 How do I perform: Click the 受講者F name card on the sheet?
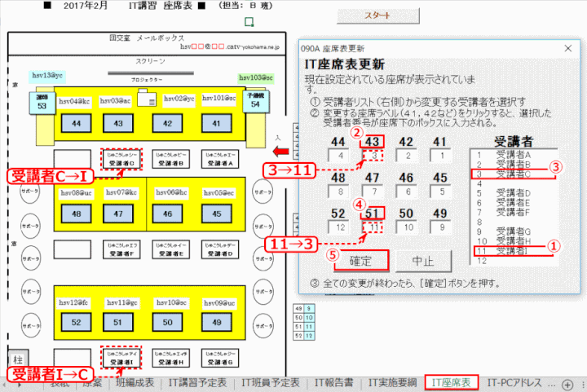click(121, 249)
